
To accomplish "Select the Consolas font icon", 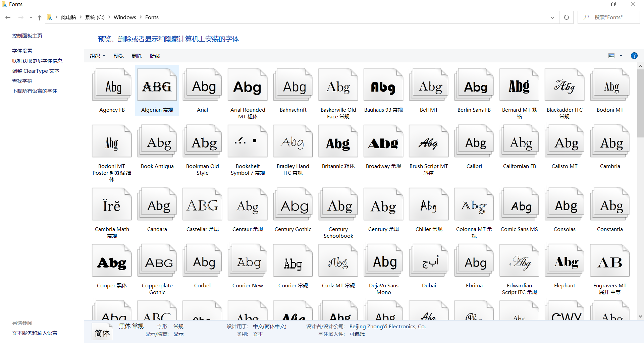I will [x=565, y=204].
